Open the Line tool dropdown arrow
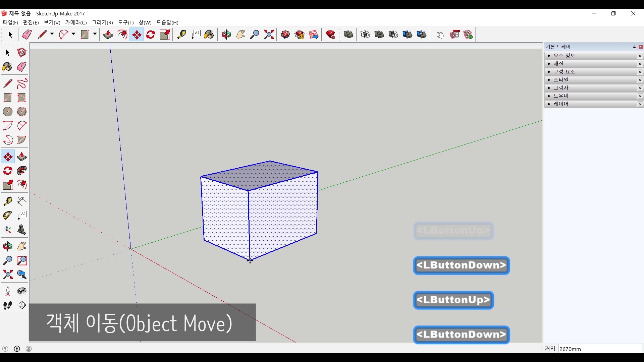 tap(52, 34)
